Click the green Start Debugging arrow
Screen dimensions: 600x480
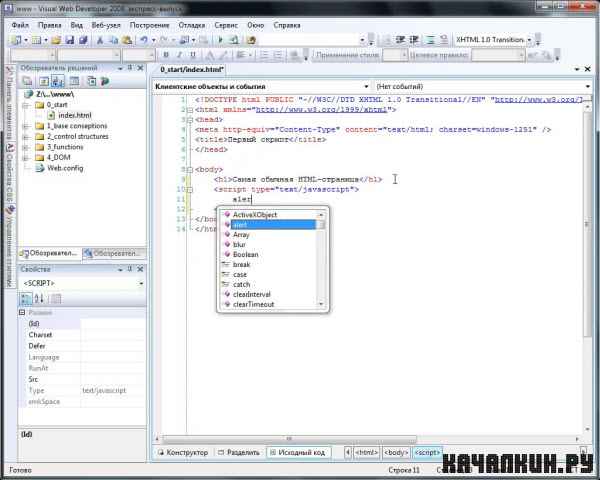[220, 40]
